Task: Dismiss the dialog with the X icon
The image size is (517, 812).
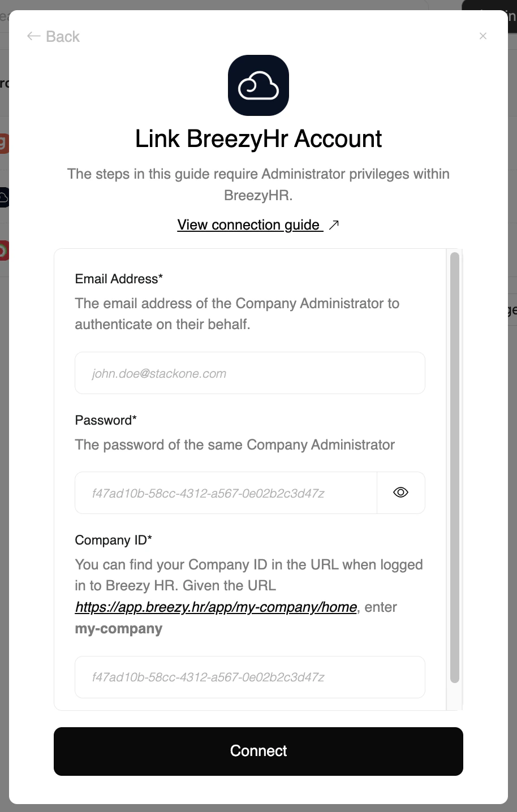Action: coord(483,36)
